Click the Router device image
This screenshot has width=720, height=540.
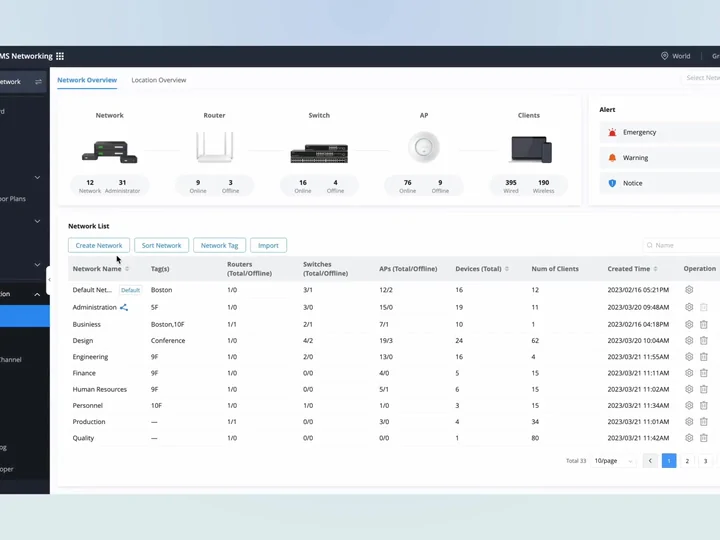(214, 147)
